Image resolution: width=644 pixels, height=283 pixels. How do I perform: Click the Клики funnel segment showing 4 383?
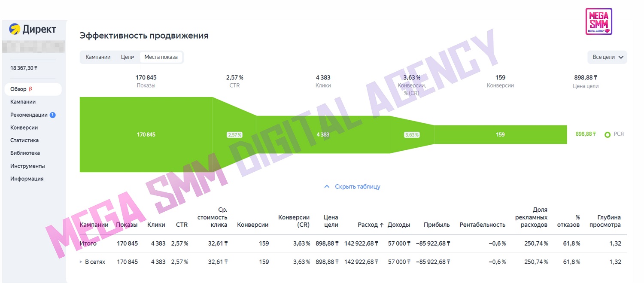[x=323, y=134]
